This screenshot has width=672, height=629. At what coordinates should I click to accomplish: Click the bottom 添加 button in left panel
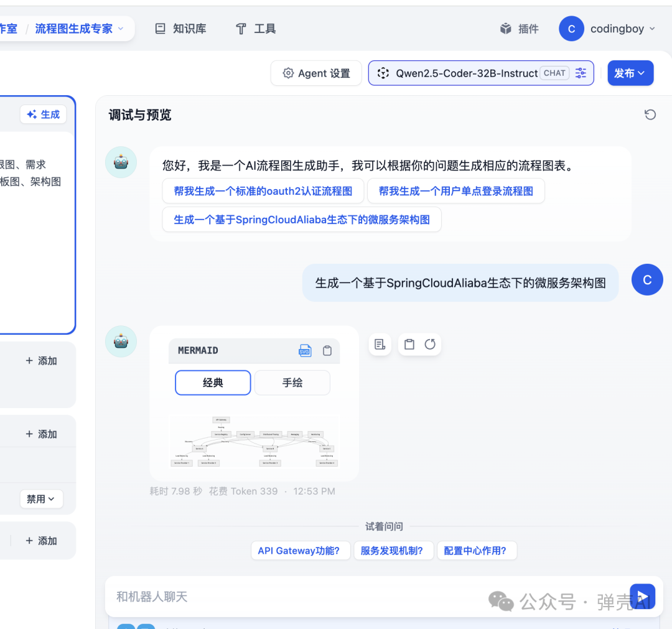(41, 541)
